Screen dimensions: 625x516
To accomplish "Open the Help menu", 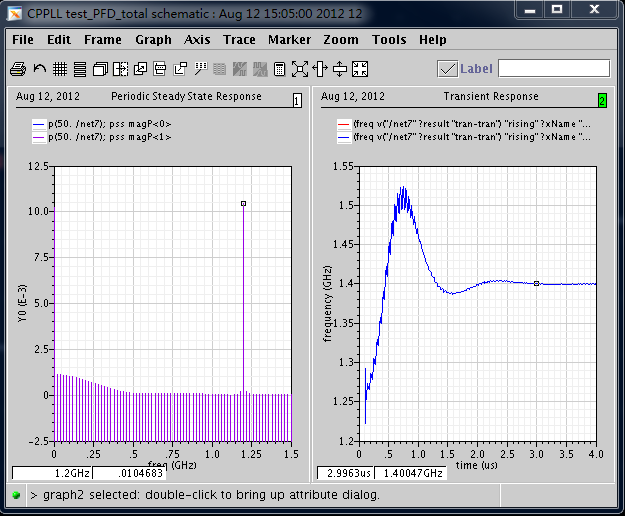I will pos(433,40).
